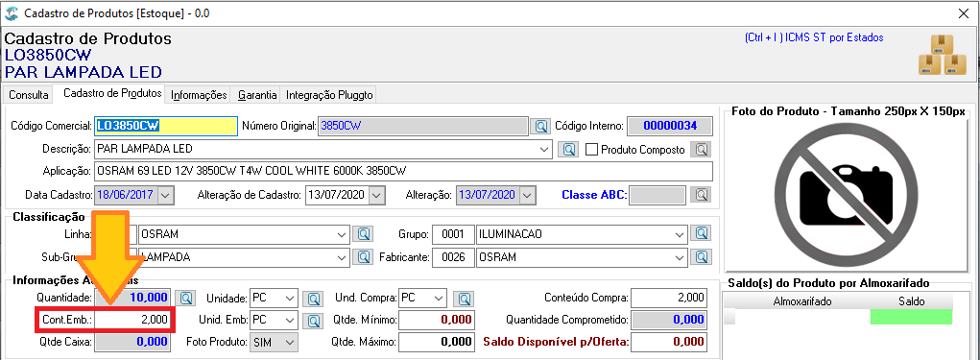Enable the Produto Composto checkbox

pyautogui.click(x=591, y=150)
